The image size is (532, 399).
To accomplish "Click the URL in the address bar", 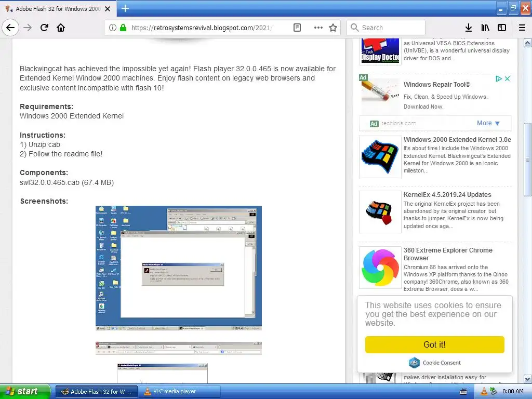I will point(202,28).
